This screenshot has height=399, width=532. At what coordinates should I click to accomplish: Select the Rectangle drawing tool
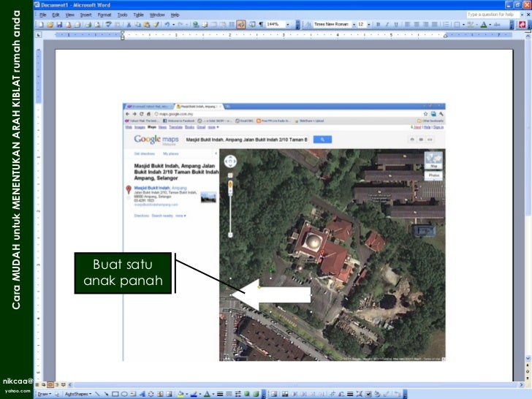[x=115, y=393]
